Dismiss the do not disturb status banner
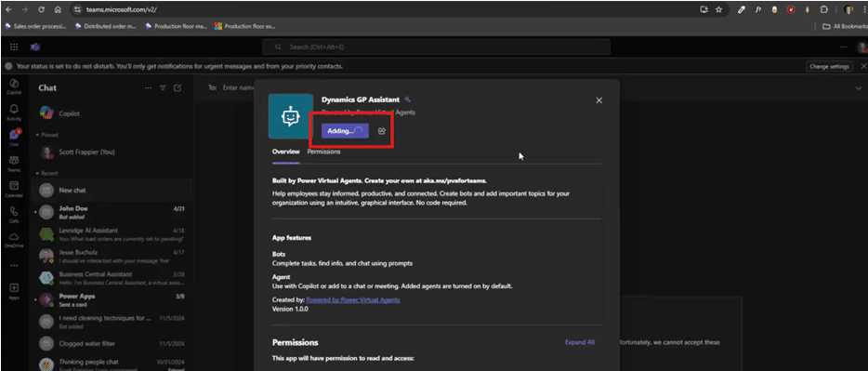Image resolution: width=868 pixels, height=371 pixels. click(863, 66)
